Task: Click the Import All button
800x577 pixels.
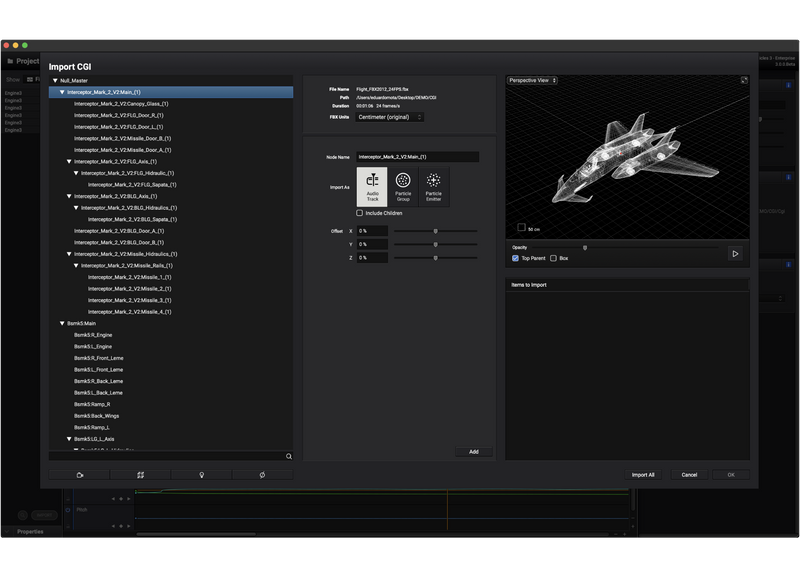Action: (643, 475)
